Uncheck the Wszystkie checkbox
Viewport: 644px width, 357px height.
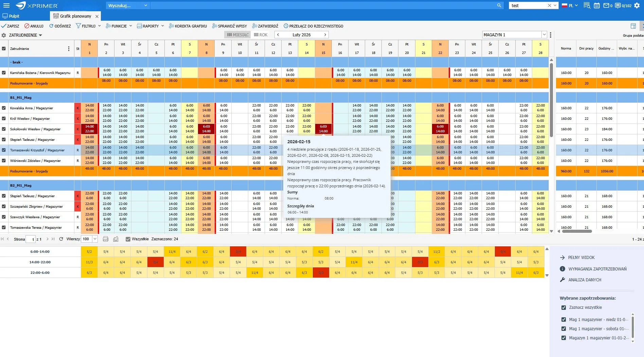click(x=128, y=239)
